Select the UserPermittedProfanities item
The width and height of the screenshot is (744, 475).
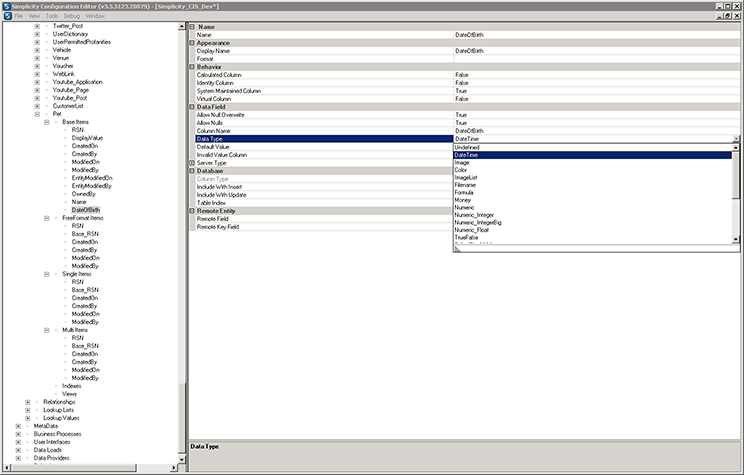82,42
